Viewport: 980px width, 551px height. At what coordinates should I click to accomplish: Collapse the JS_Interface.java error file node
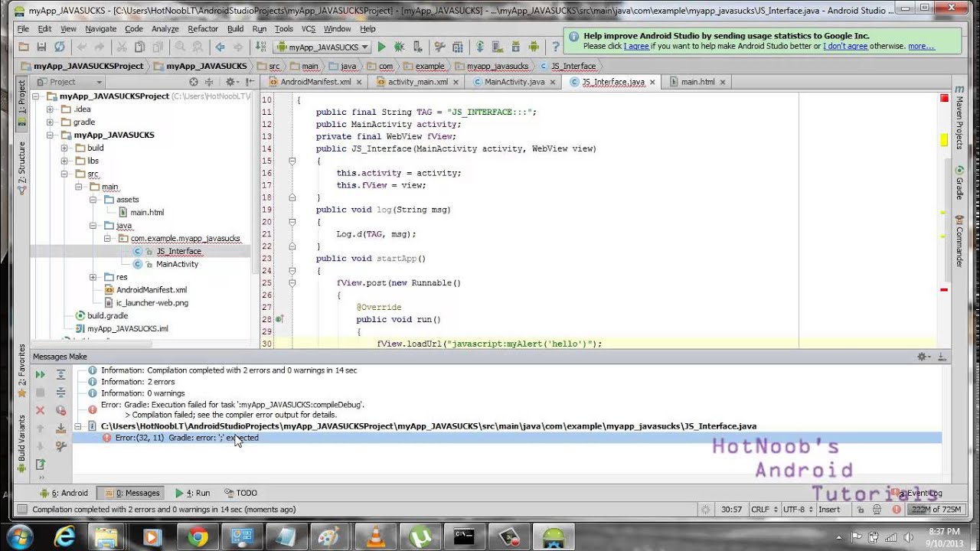coord(78,426)
